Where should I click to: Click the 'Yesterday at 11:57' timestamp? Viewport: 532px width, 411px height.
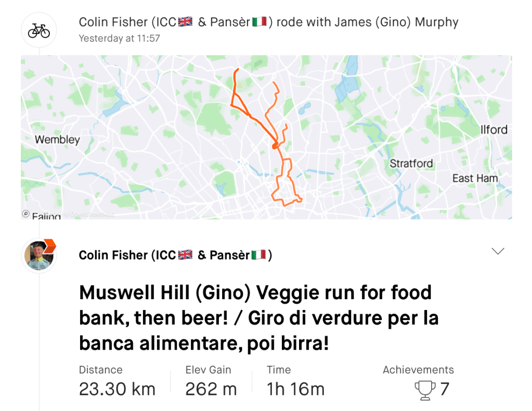point(119,38)
